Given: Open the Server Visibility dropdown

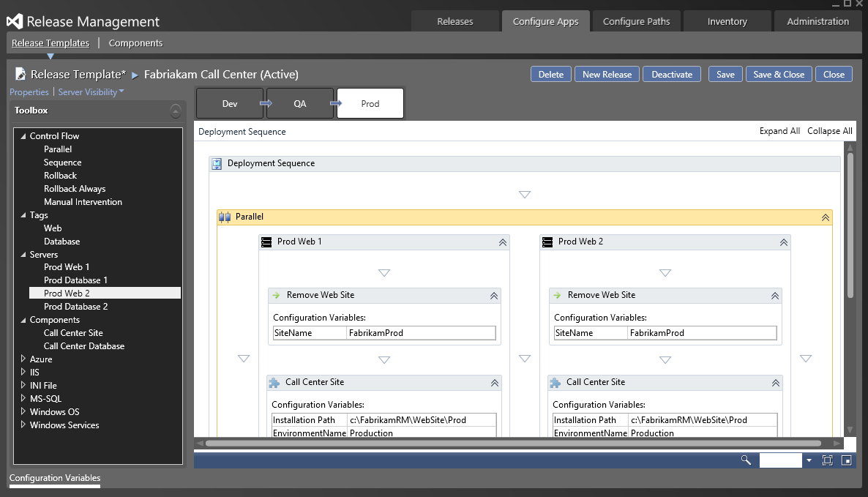Looking at the screenshot, I should click(91, 92).
